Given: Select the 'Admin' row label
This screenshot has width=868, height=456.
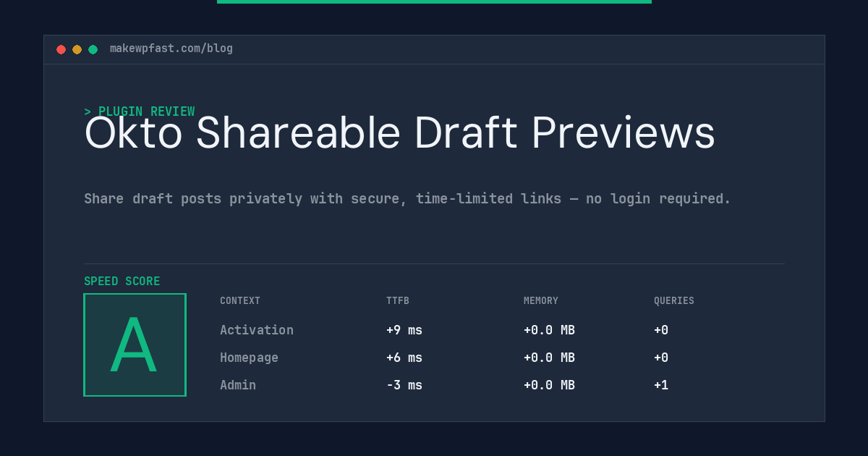Looking at the screenshot, I should click(238, 385).
